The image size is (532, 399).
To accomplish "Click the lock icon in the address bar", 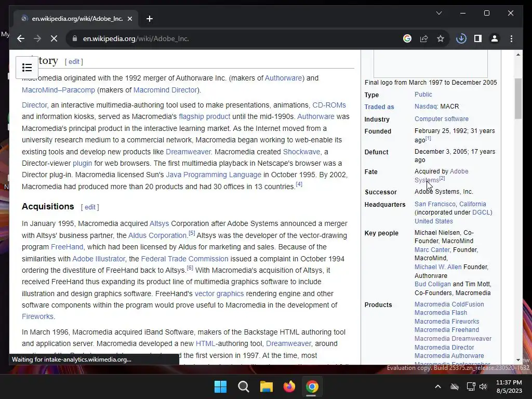I will (75, 38).
